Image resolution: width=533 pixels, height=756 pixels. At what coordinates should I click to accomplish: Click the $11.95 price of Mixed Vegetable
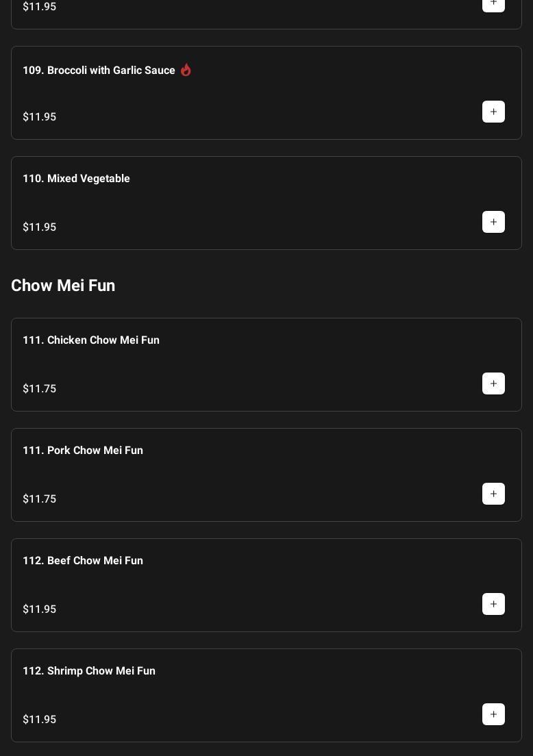(x=40, y=227)
